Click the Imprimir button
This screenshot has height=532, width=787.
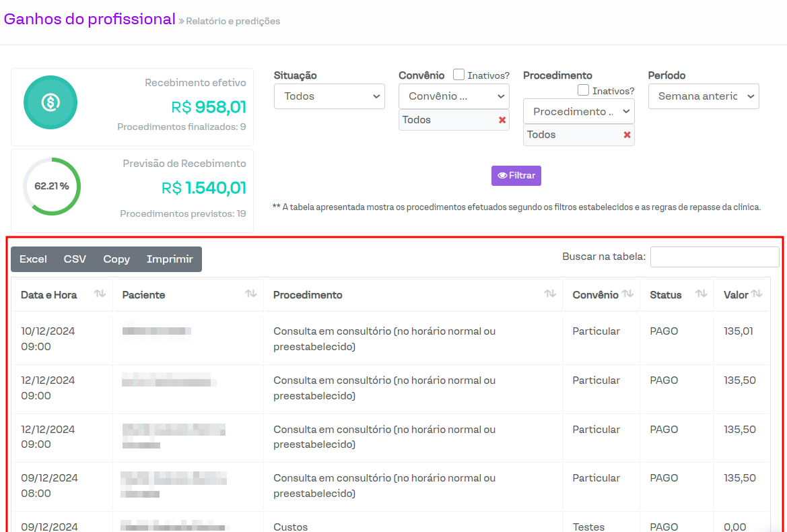point(170,259)
